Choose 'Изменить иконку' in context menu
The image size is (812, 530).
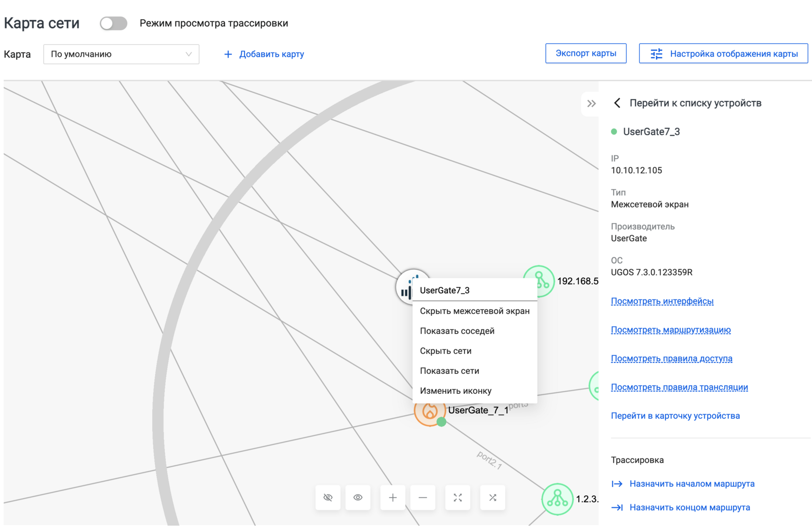pos(475,390)
